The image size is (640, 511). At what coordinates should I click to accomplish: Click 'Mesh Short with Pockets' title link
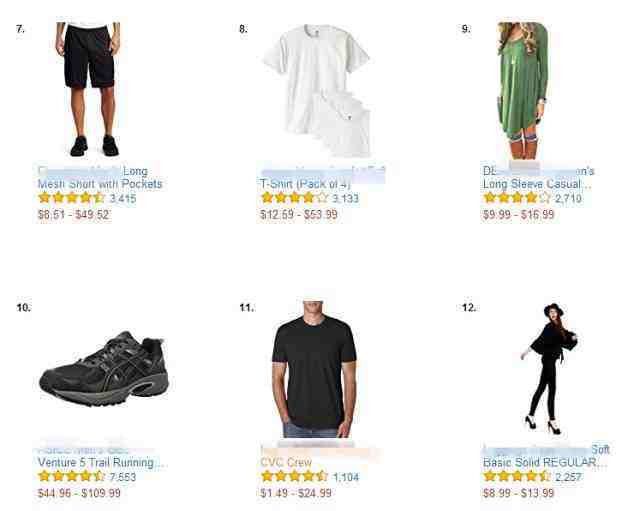(100, 184)
